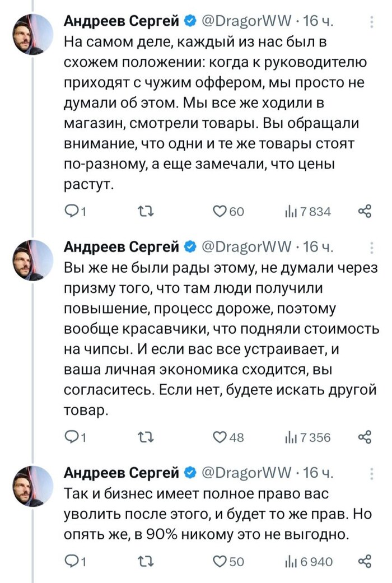392x583 pixels.
Task: Retweet the first tweet in thread
Action: 145,211
